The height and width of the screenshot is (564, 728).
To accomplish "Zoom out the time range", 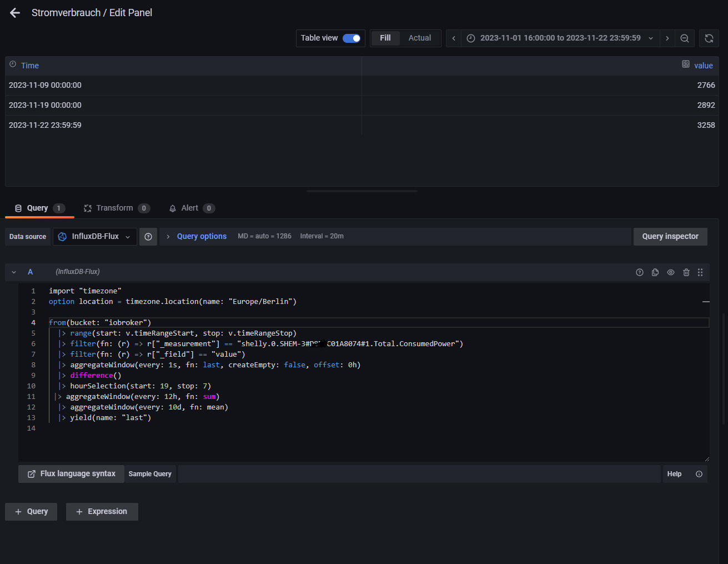I will (x=685, y=38).
